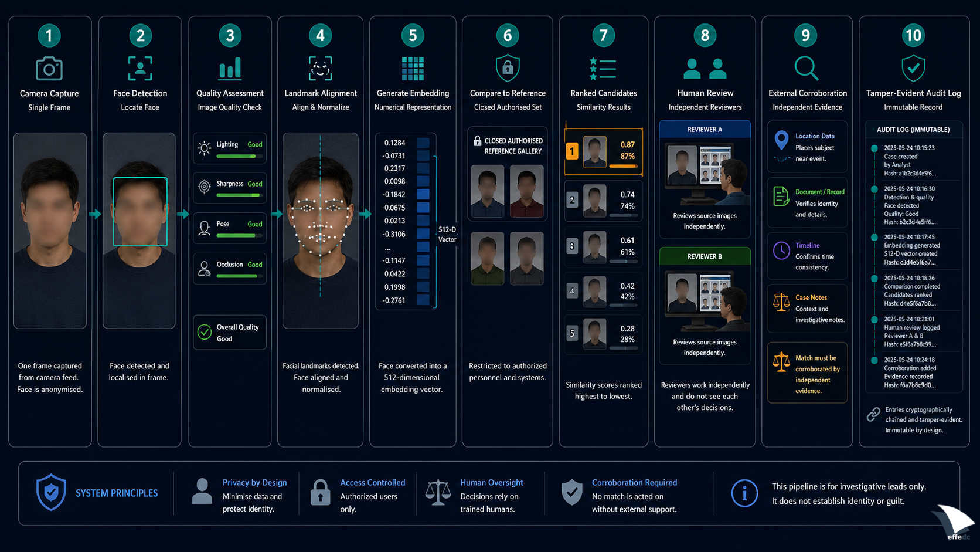Click the Ranked Candidates starred list icon
Image resolution: width=980 pixels, height=552 pixels.
click(603, 69)
